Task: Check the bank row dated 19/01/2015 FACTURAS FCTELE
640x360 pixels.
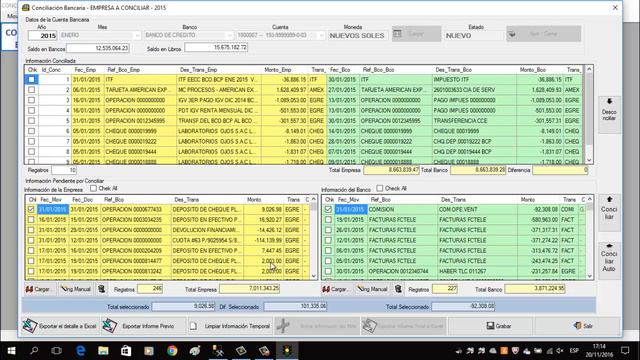Action: 328,219
